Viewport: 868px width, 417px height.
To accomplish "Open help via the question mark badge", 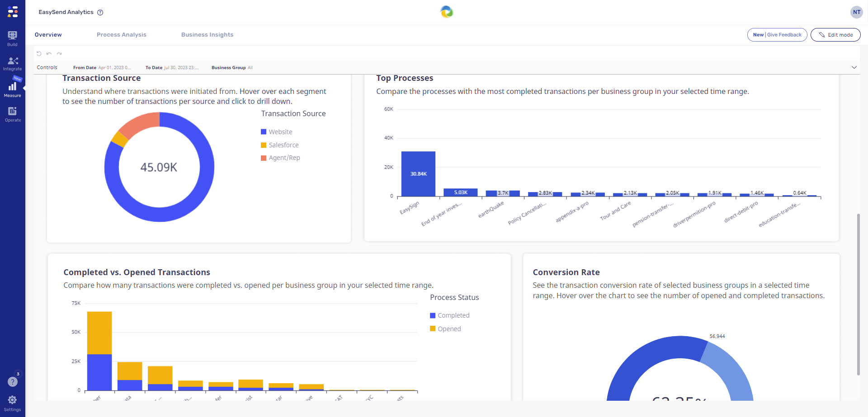I will pyautogui.click(x=12, y=381).
